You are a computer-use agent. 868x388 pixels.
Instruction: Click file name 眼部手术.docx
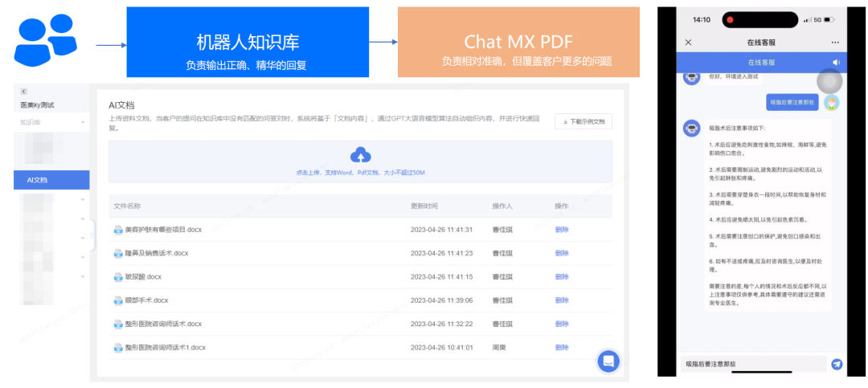coord(147,300)
